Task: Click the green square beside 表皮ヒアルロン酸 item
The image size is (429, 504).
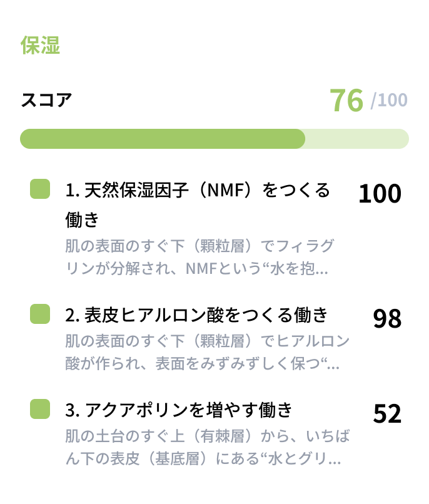Action: click(x=40, y=314)
